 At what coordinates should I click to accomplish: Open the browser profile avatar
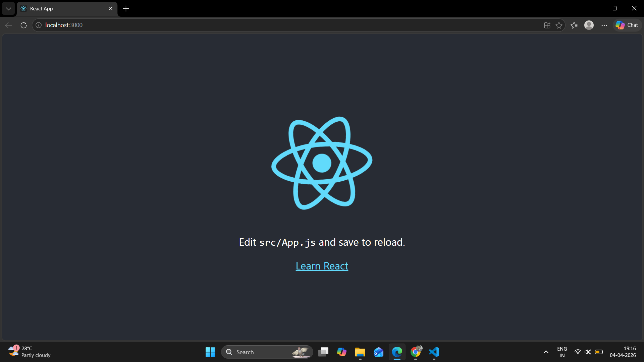(x=589, y=25)
